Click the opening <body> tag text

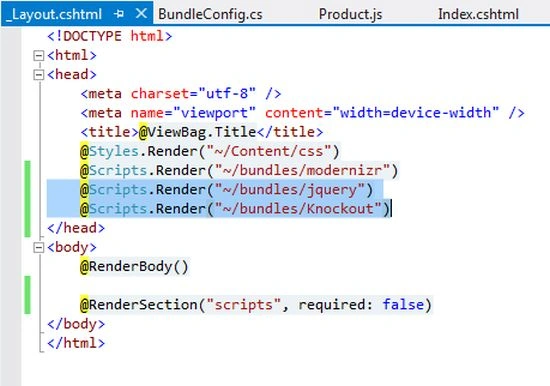72,247
